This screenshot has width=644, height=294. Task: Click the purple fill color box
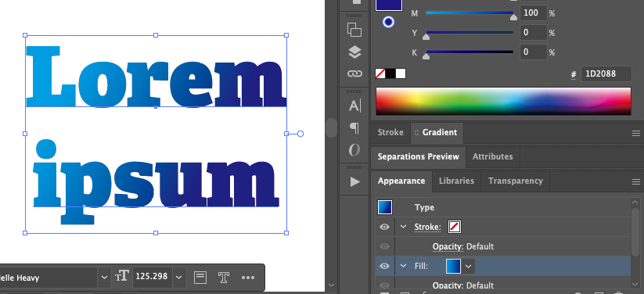(389, 5)
